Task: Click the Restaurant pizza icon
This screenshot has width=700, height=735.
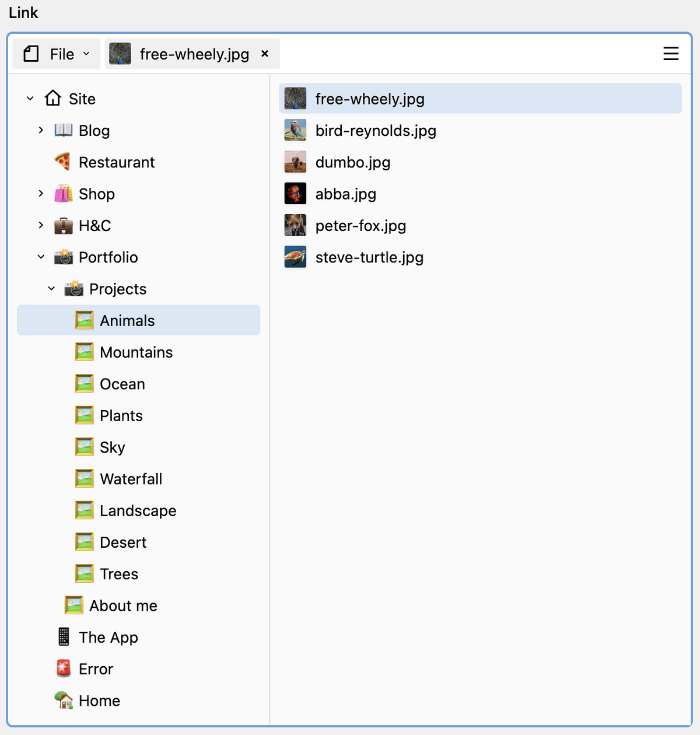Action: pos(64,162)
